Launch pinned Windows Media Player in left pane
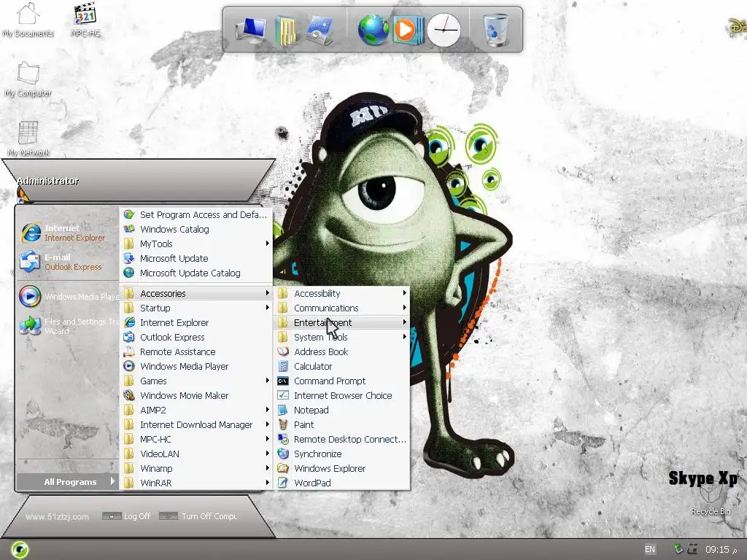The image size is (747, 560). (x=68, y=296)
